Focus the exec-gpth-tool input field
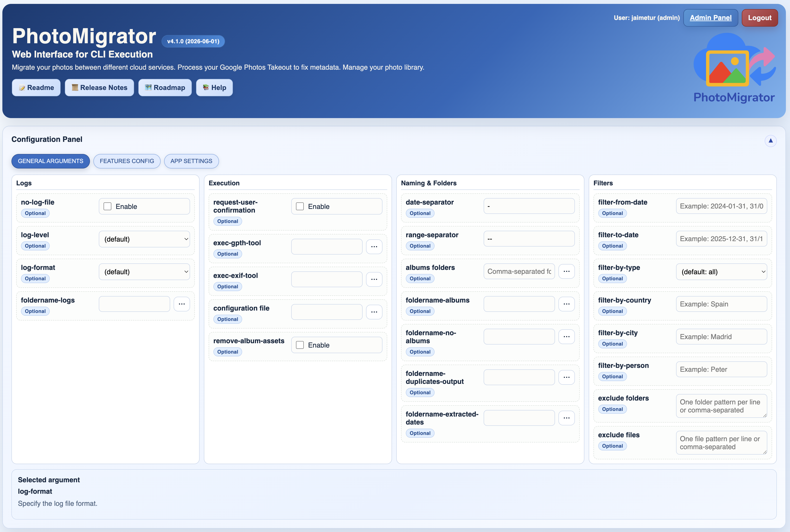The width and height of the screenshot is (790, 532). pyautogui.click(x=327, y=247)
